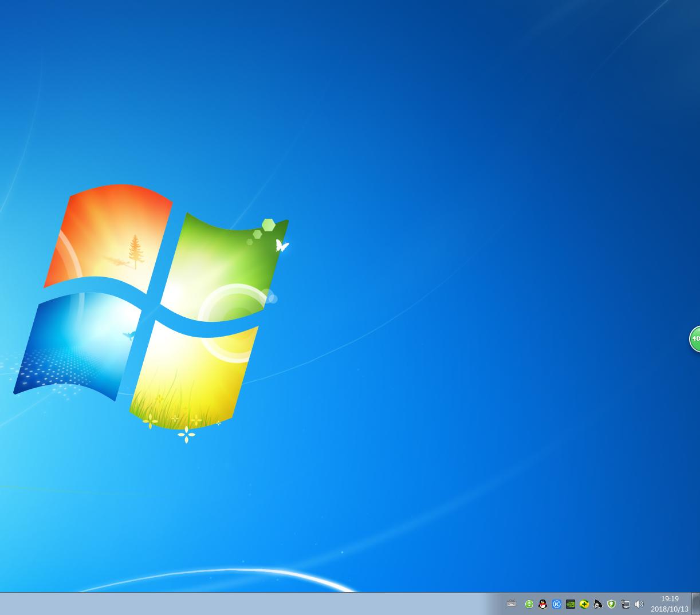
Task: Click the yellow-green plus 360 Safe icon
Action: coord(584,604)
